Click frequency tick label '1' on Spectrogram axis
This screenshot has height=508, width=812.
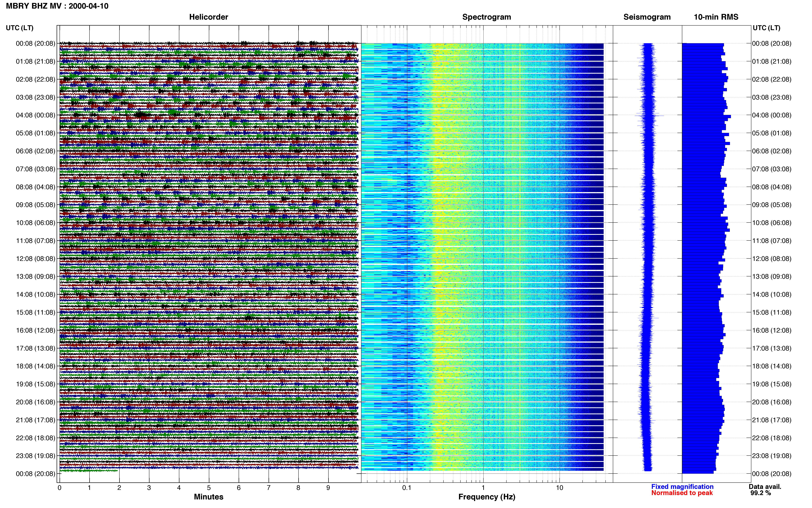click(x=483, y=487)
